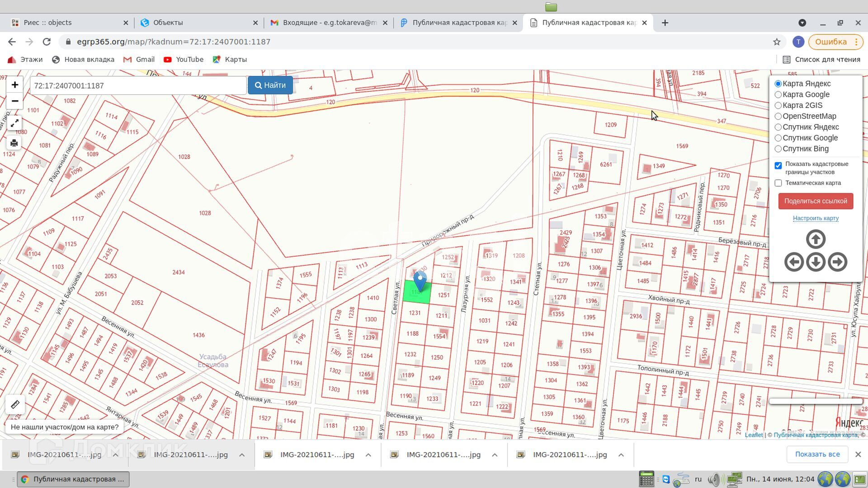868x488 pixels.
Task: Click the Найти search button
Action: pos(270,85)
